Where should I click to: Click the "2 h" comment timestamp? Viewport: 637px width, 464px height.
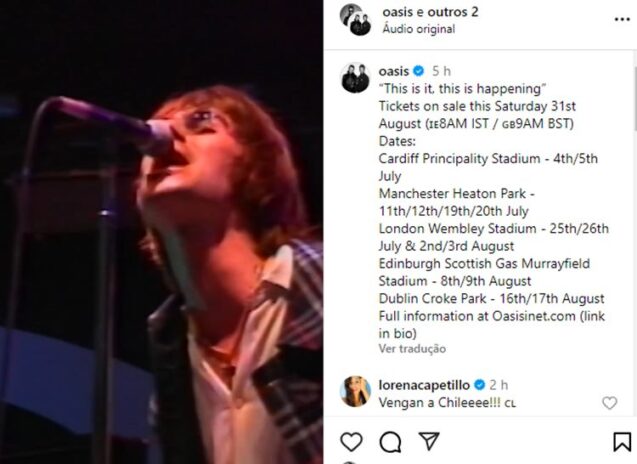tap(499, 384)
